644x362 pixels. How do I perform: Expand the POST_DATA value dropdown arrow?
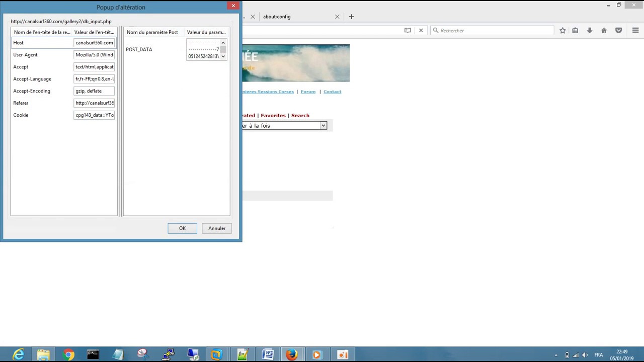tap(222, 56)
